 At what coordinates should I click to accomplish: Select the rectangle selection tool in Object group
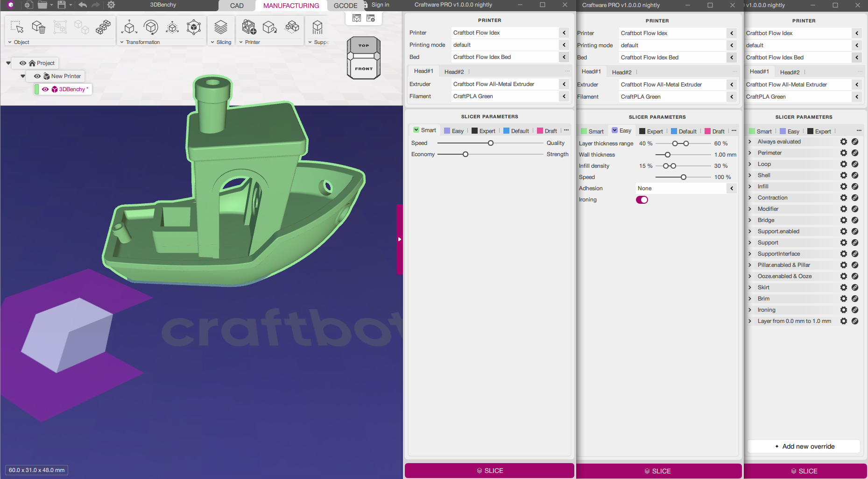17,27
